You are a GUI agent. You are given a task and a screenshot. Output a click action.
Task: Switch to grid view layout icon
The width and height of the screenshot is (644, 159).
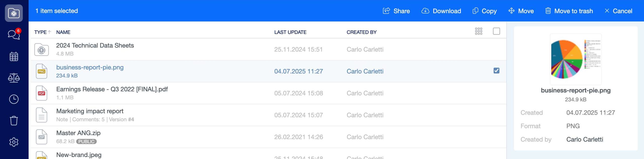click(478, 31)
